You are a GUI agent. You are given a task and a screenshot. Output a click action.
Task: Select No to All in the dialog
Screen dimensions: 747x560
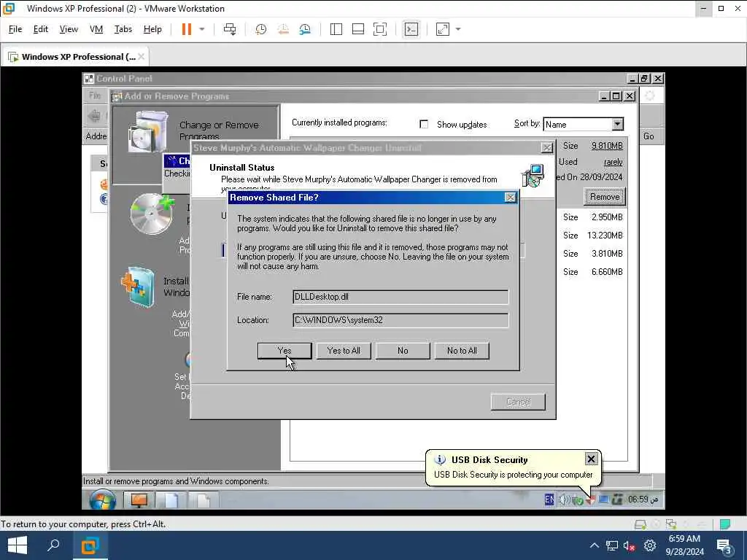point(462,351)
